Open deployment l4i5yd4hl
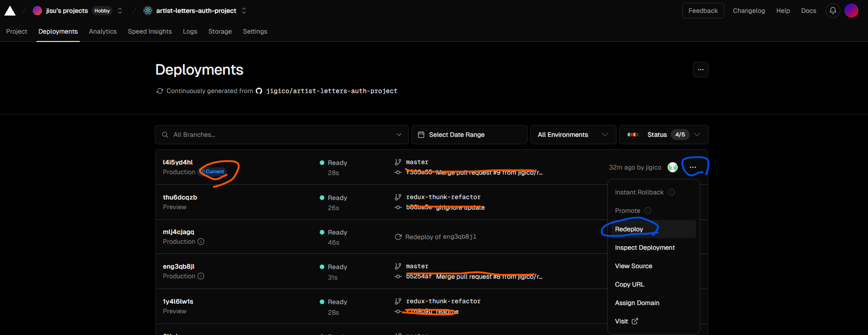868x335 pixels. pyautogui.click(x=177, y=162)
